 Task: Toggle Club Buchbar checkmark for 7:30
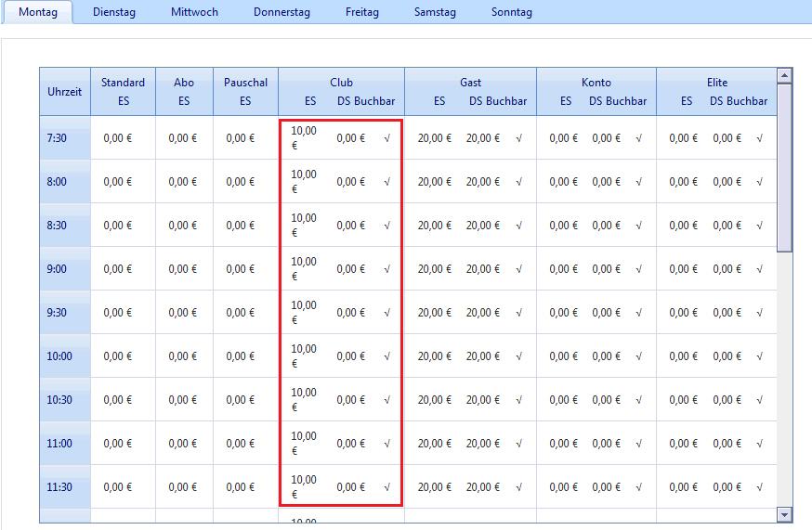click(386, 138)
